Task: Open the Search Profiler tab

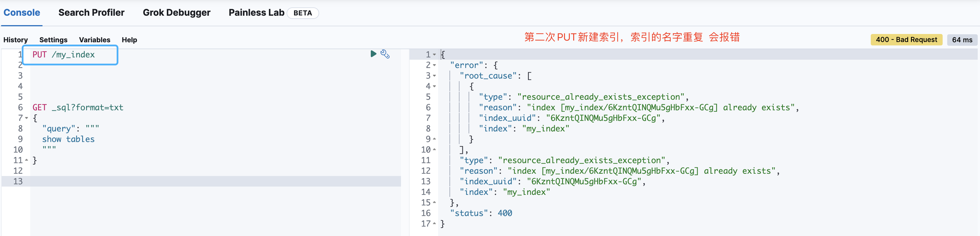Action: point(91,13)
